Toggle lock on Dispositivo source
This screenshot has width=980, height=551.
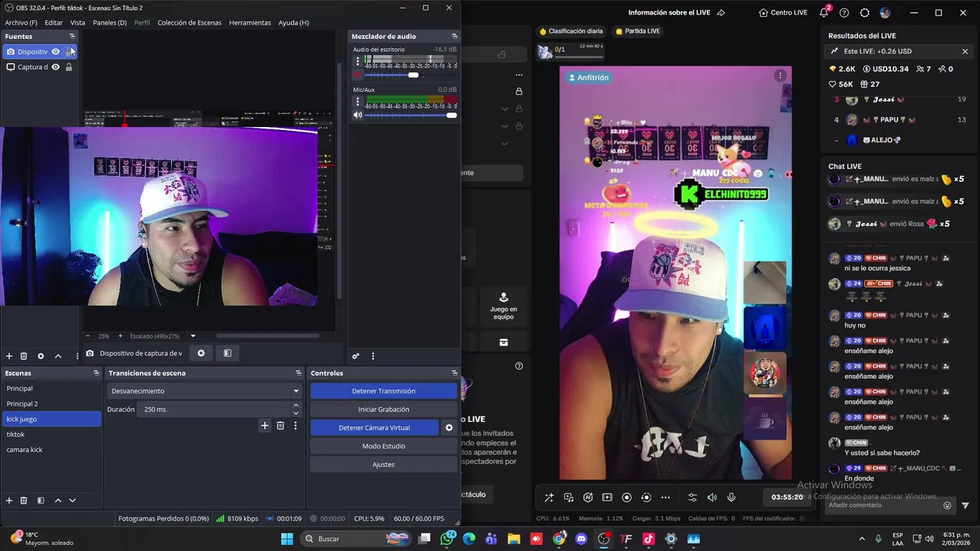coord(68,51)
